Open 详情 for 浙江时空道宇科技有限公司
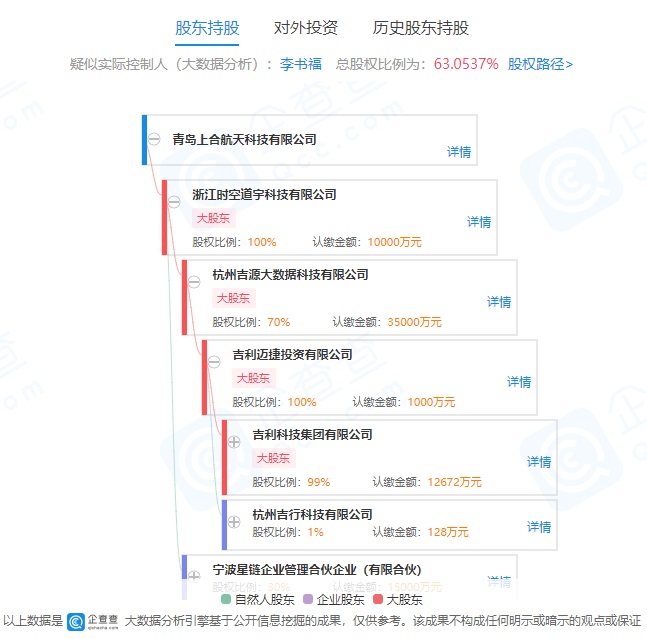The height and width of the screenshot is (639, 647). click(479, 222)
